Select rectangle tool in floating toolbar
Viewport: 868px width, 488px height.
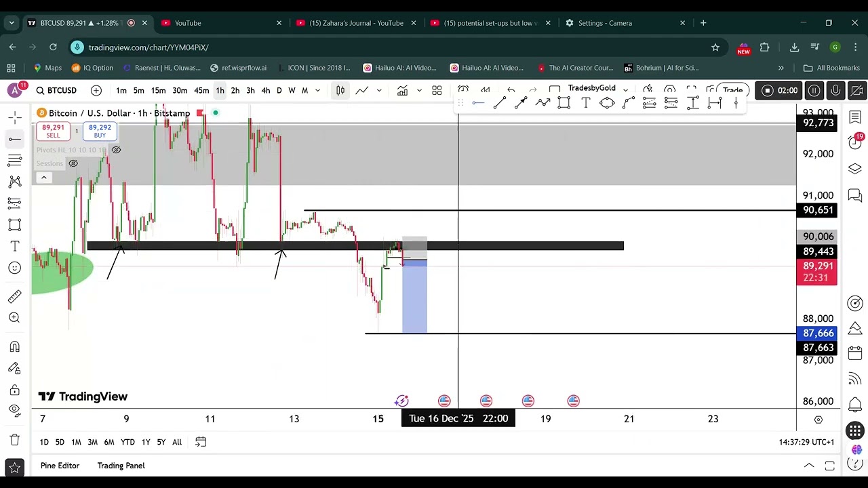564,103
